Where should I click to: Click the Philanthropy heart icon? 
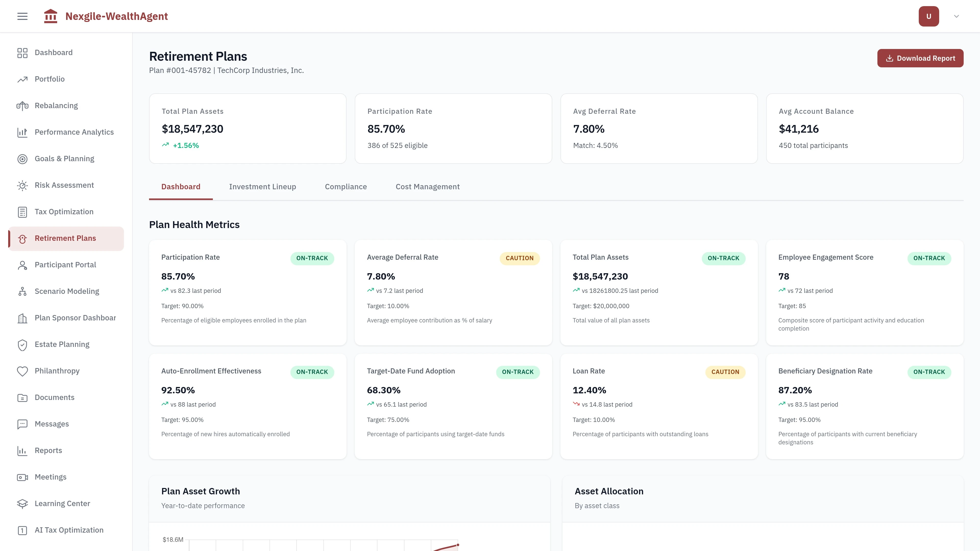click(x=22, y=371)
